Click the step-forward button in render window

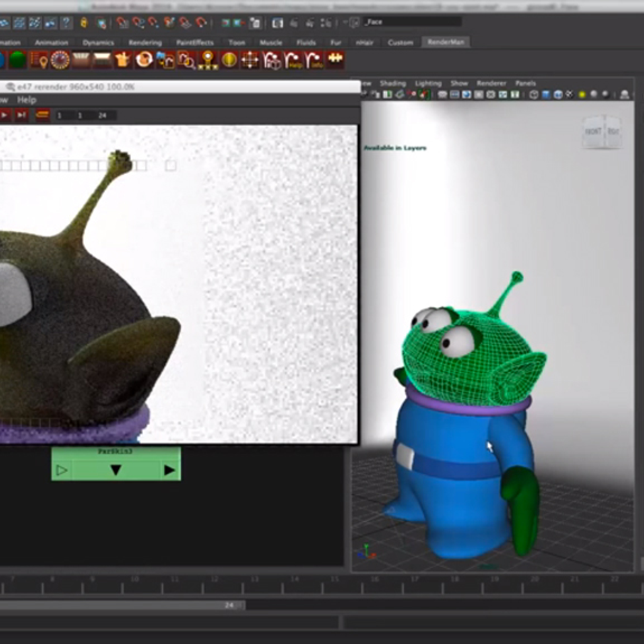pos(21,116)
